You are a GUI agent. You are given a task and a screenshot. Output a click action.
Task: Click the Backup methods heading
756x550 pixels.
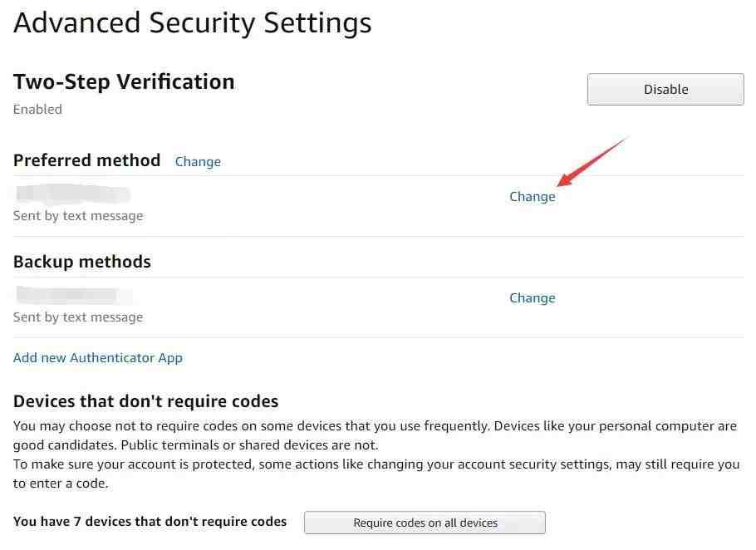pos(82,262)
